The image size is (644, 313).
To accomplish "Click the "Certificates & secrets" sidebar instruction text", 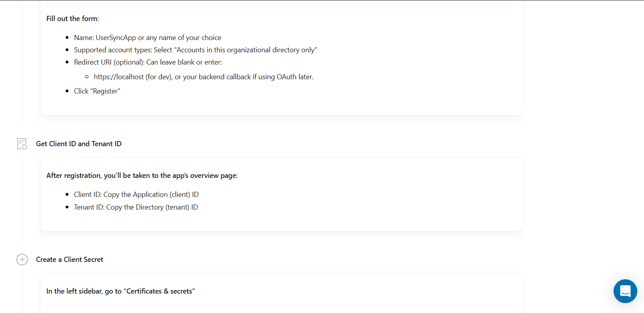I will click(121, 291).
